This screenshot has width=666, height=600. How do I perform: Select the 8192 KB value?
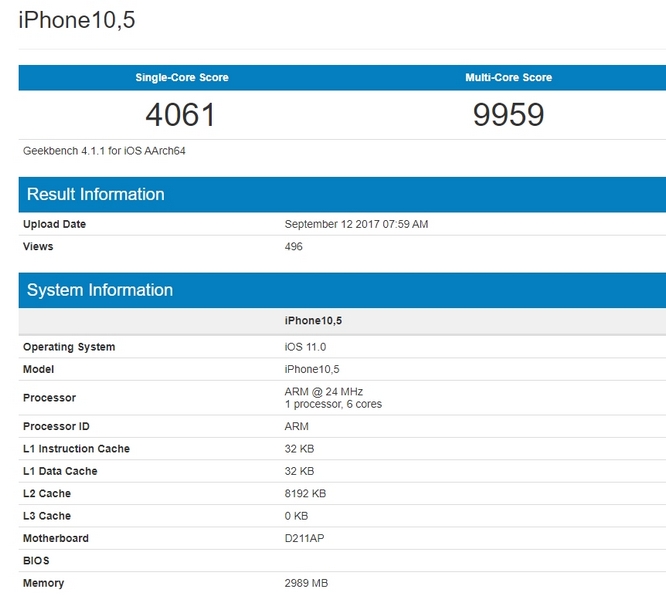[305, 493]
